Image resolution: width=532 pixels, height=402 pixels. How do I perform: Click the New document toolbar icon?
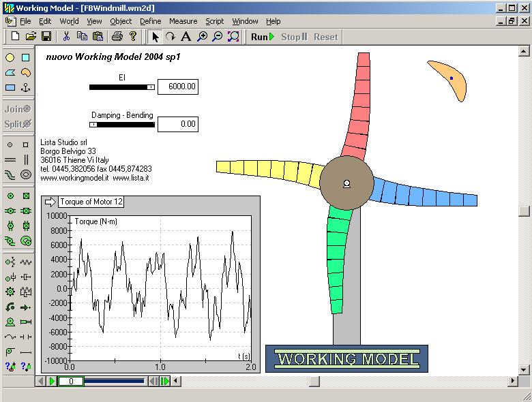click(x=15, y=36)
